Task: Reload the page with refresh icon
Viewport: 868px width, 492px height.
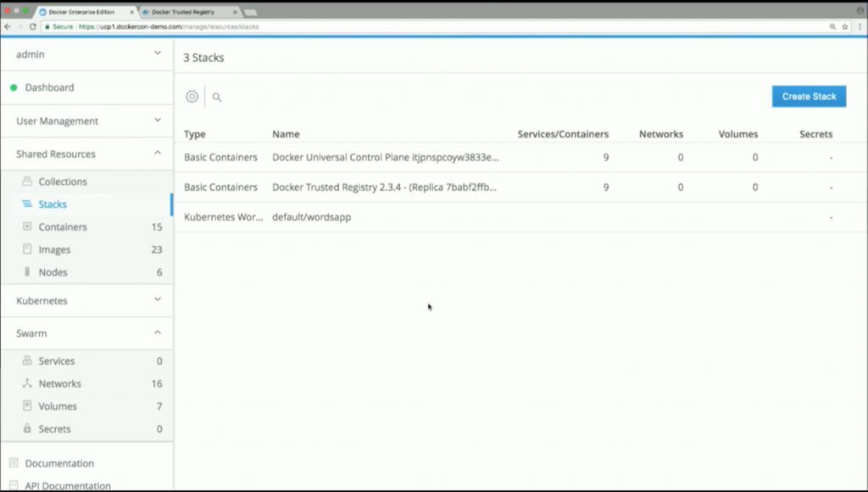Action: 33,26
